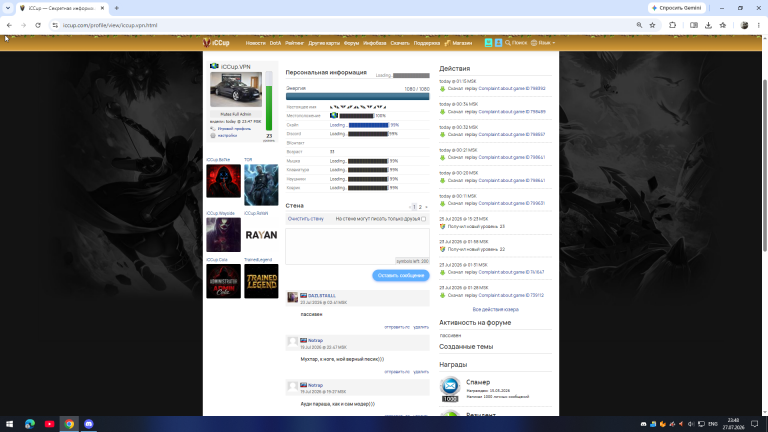This screenshot has height=432, width=768.
Task: Click the wall message text area
Action: [358, 246]
